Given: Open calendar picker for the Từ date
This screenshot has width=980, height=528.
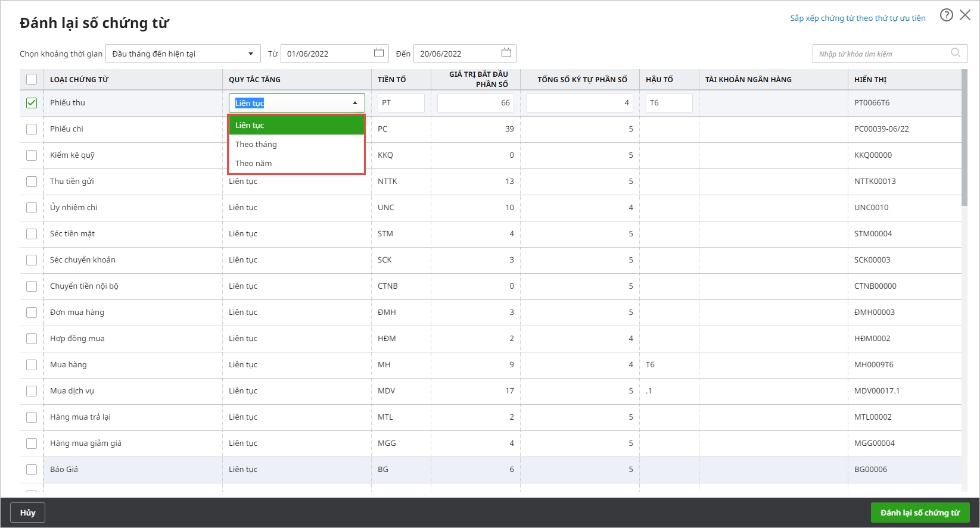Looking at the screenshot, I should 378,53.
